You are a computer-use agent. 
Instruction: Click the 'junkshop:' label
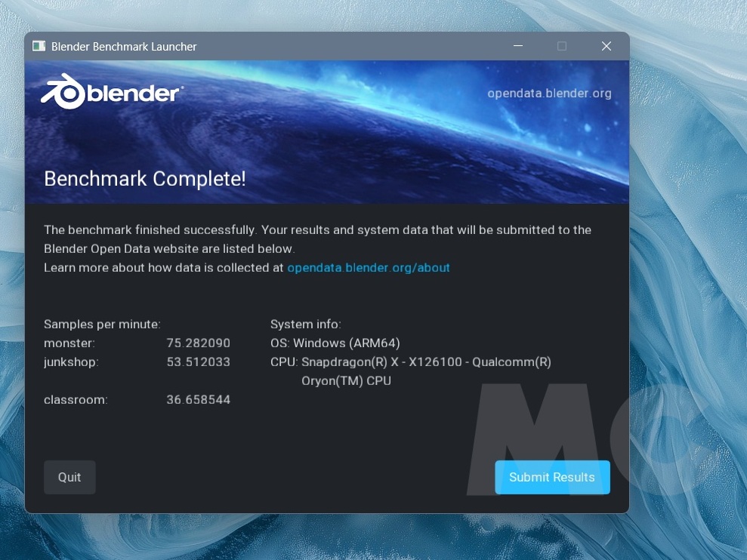click(x=72, y=362)
